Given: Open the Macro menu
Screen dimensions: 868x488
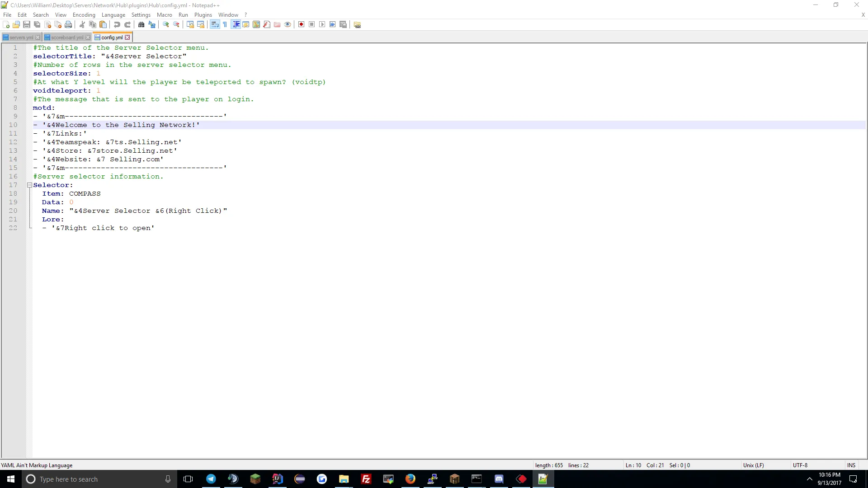Looking at the screenshot, I should (x=165, y=15).
